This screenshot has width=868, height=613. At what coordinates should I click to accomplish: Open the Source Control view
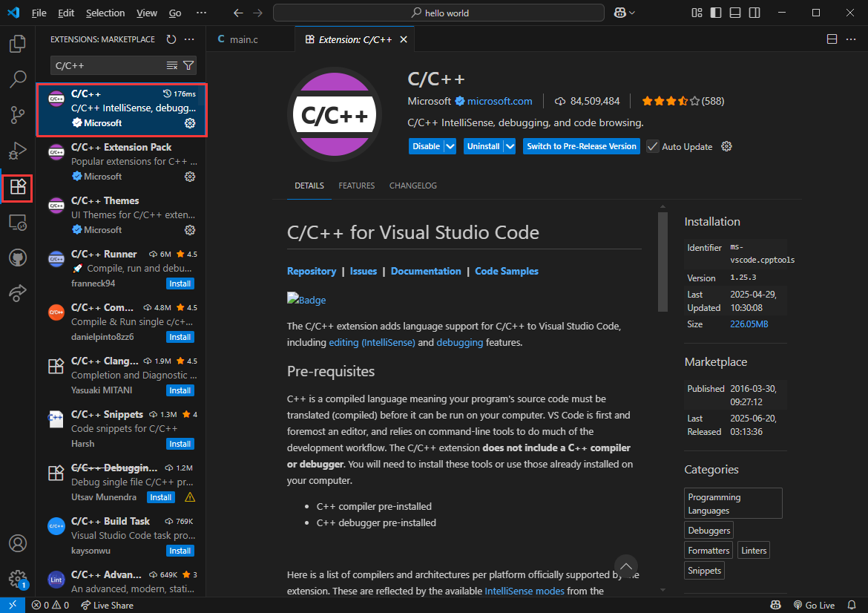[16, 115]
